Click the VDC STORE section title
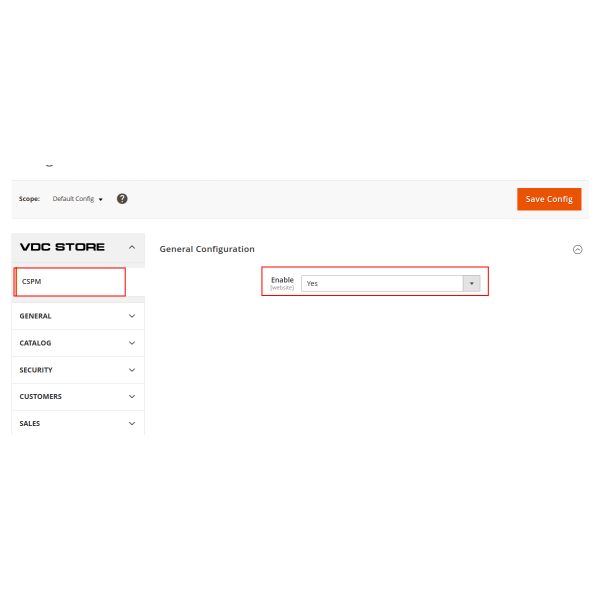Image resolution: width=600 pixels, height=600 pixels. pyautogui.click(x=62, y=247)
